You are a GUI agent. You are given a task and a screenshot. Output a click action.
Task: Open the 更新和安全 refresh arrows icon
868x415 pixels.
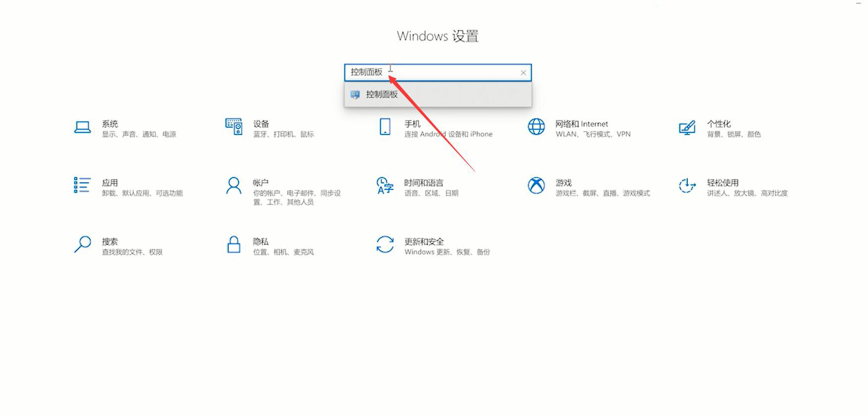385,244
